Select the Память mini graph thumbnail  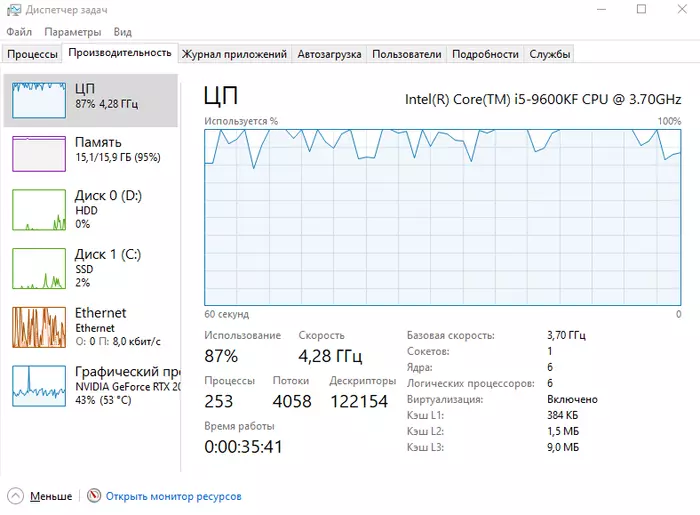pyautogui.click(x=39, y=154)
